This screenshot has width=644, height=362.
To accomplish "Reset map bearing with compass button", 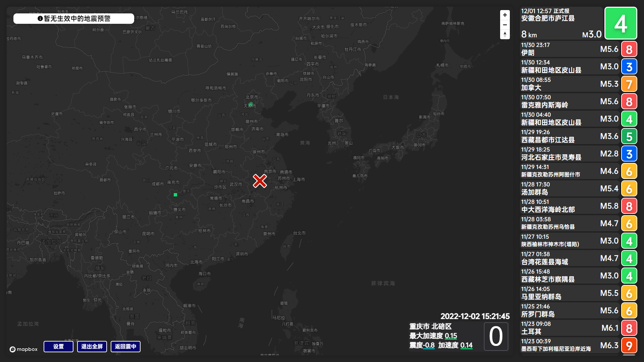I will (x=505, y=34).
